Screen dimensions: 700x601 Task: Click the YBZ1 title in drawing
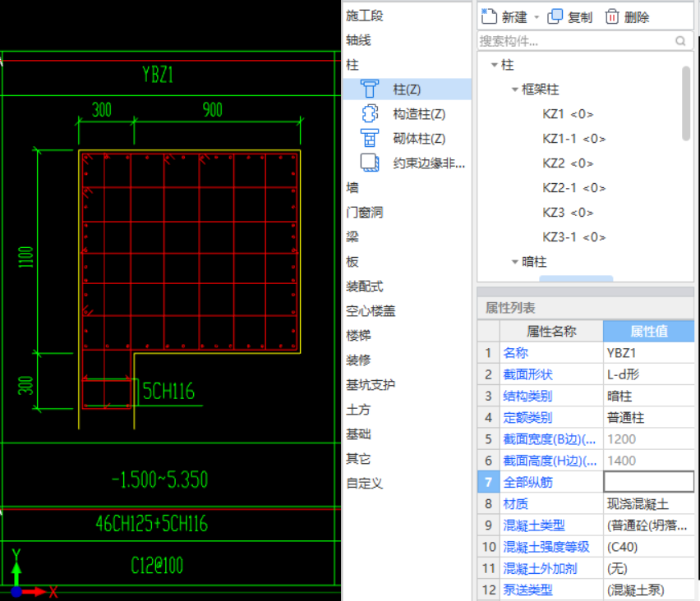158,75
